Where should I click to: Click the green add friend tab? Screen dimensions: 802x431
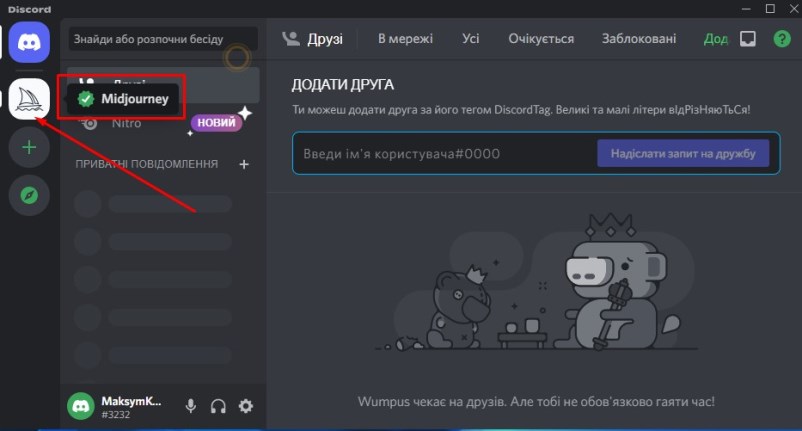[716, 39]
